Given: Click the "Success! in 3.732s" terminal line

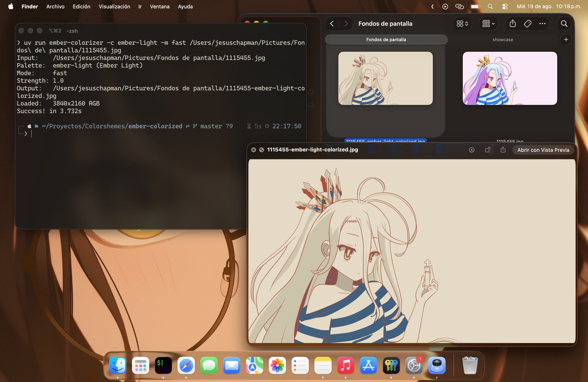Looking at the screenshot, I should 49,111.
